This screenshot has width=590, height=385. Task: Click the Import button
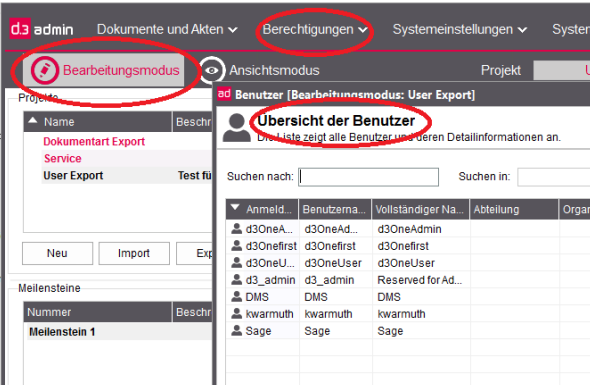[134, 253]
